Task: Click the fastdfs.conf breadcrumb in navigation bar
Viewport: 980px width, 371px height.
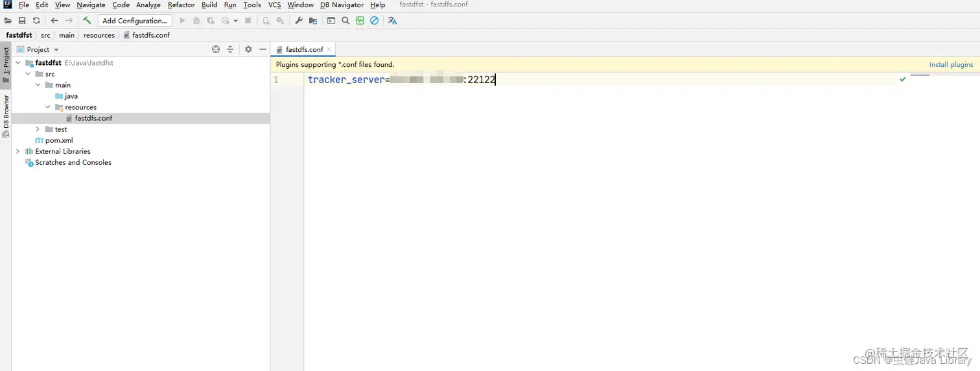Action: 146,35
